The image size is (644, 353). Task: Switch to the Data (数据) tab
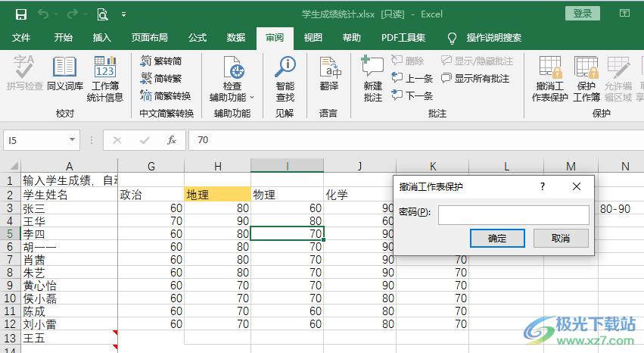click(235, 38)
